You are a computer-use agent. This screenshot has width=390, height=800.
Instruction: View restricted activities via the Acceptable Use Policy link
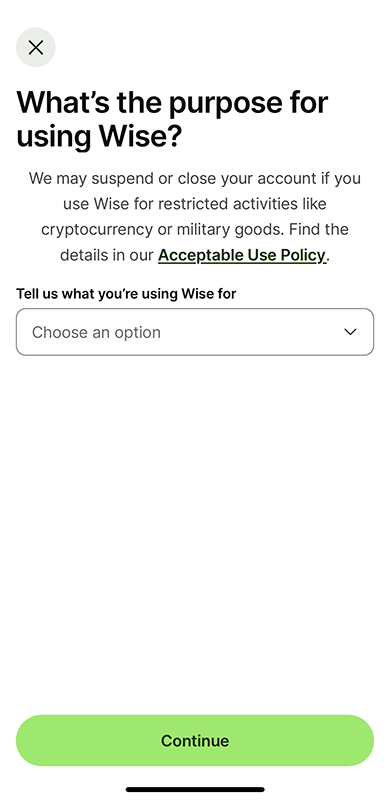(242, 255)
